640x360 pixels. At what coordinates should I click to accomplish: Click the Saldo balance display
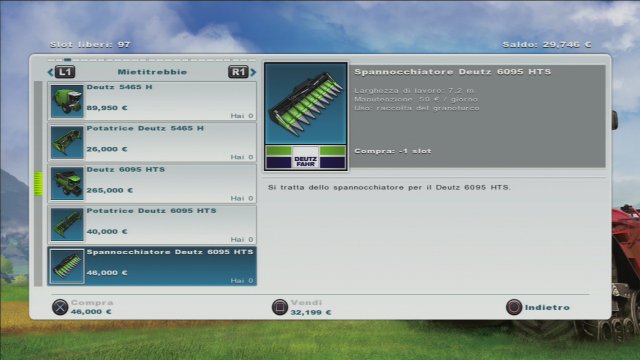click(547, 44)
